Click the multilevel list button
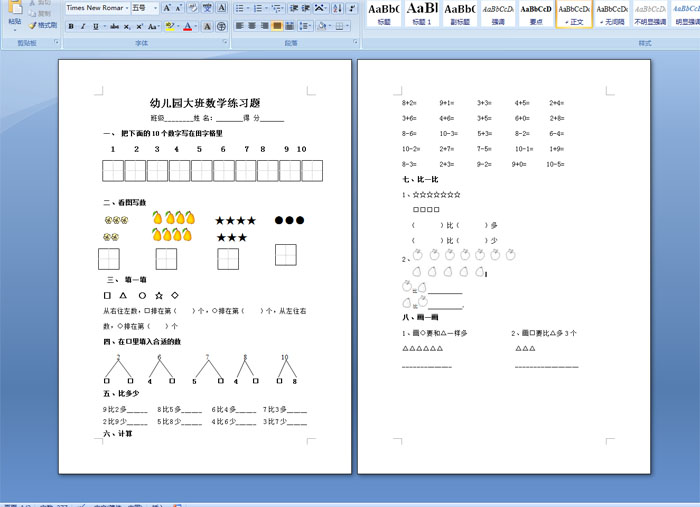The width and height of the screenshot is (700, 507). (276, 8)
